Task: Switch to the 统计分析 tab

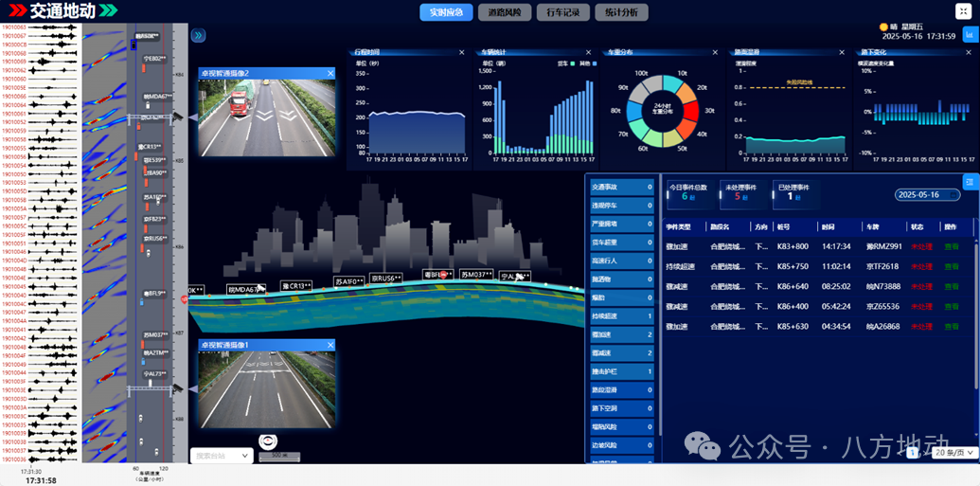Action: point(621,12)
